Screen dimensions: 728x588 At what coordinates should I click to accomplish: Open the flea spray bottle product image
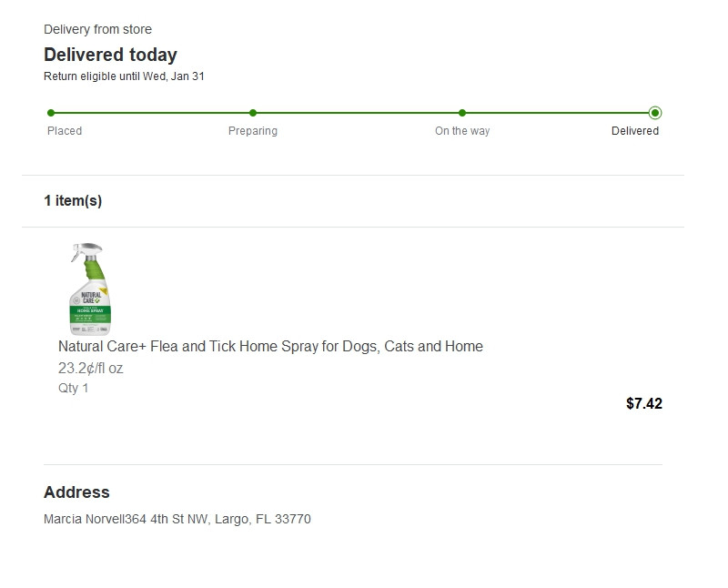(x=90, y=289)
